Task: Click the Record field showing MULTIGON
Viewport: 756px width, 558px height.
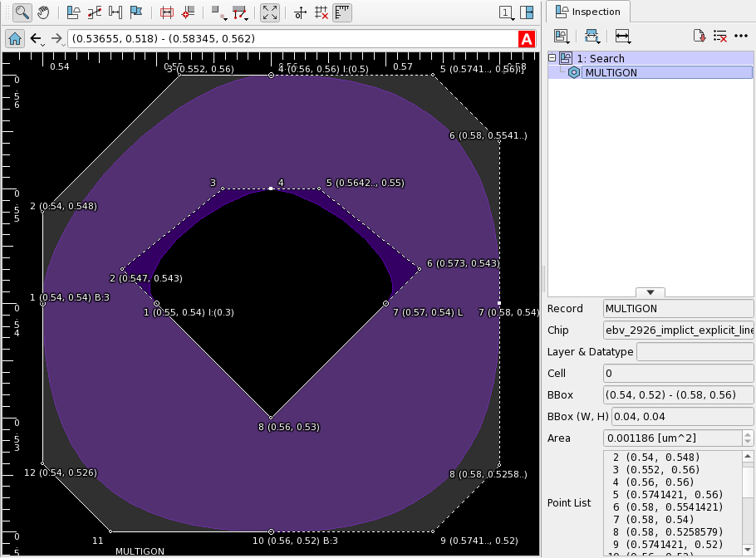Action: 678,309
